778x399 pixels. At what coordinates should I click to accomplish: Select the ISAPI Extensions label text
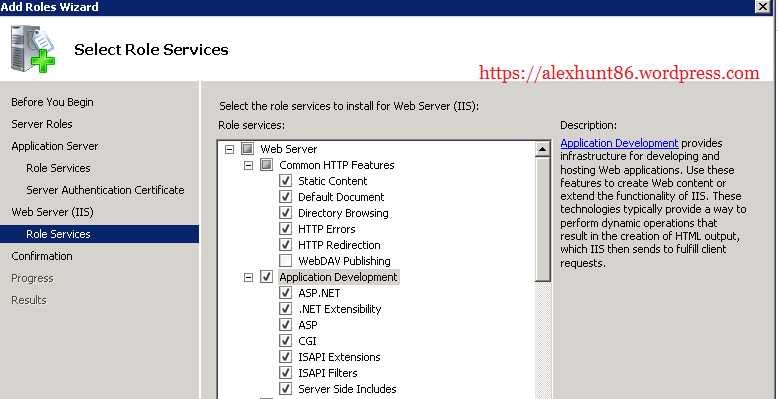tap(339, 357)
